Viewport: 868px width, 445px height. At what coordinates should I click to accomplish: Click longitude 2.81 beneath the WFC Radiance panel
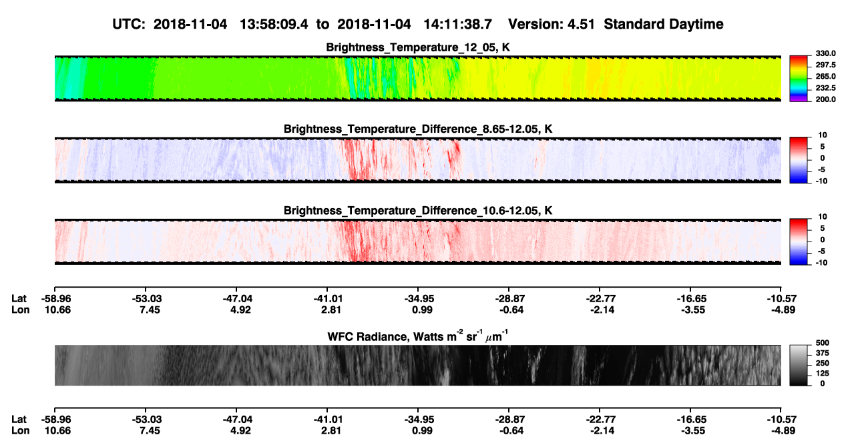coord(331,430)
